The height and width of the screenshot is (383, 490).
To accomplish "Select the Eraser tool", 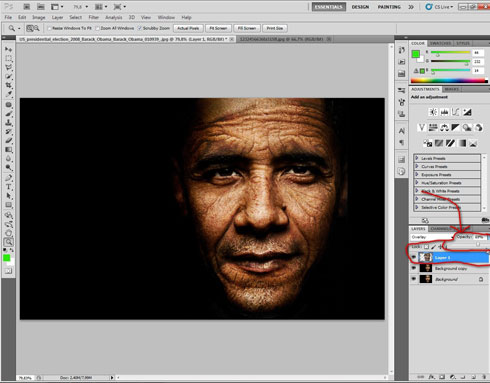I will (x=9, y=141).
